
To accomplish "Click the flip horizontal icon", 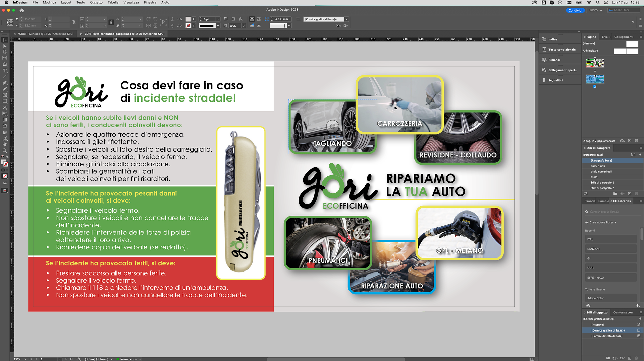I will click(148, 26).
